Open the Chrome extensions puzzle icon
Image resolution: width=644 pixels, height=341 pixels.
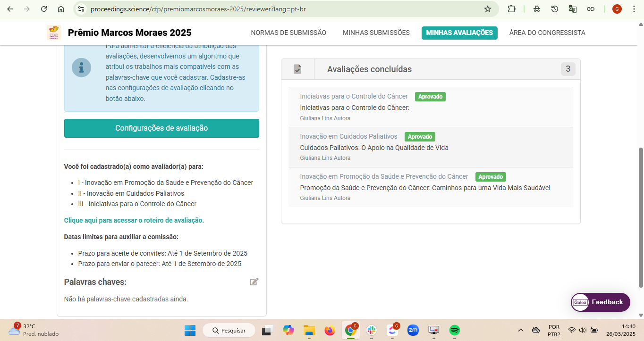(x=511, y=9)
